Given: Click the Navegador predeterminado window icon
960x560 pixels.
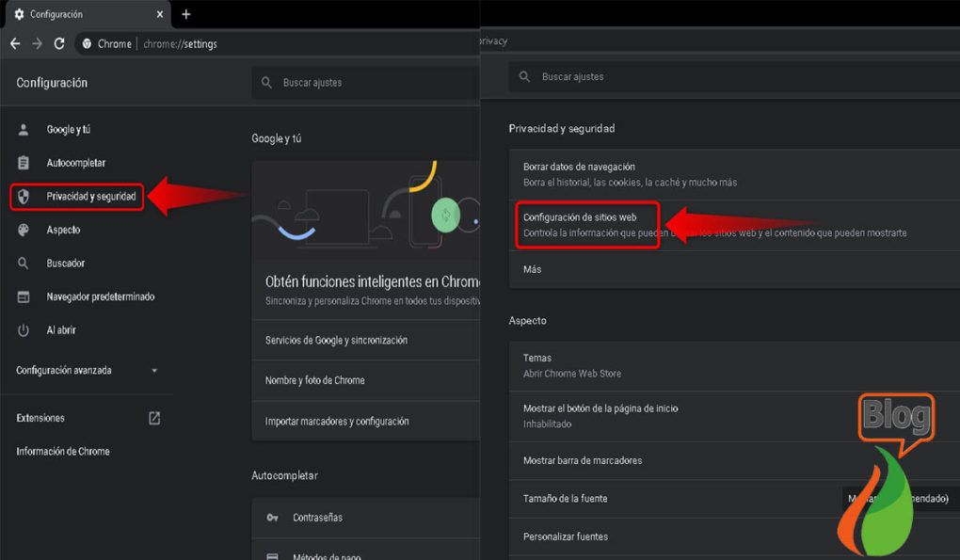Looking at the screenshot, I should (24, 296).
